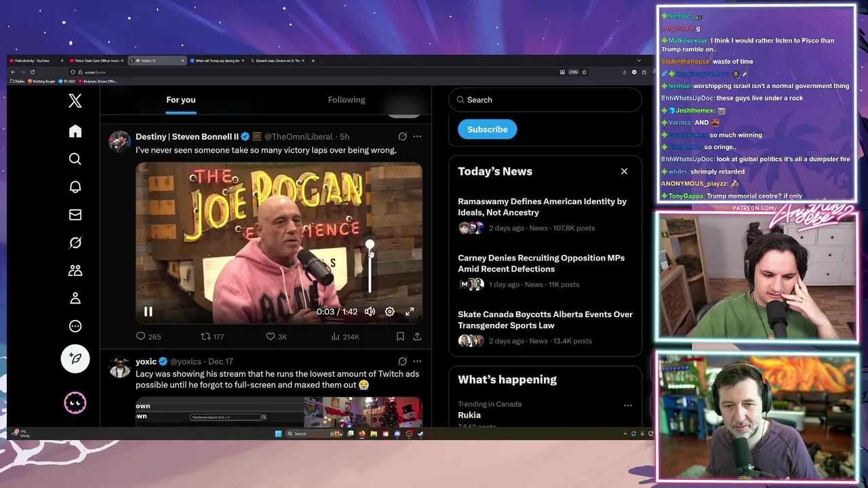
Task: Open yoxic's post image thumbnail
Action: pyautogui.click(x=279, y=412)
